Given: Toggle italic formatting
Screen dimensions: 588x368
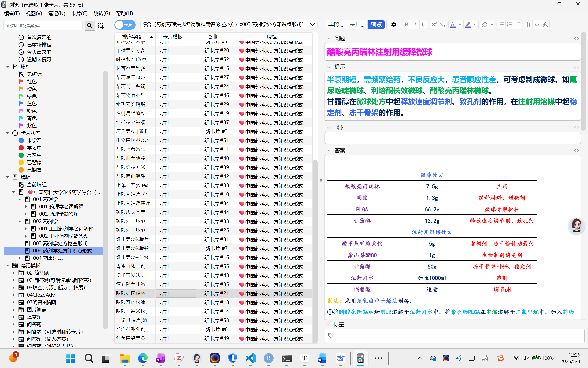Looking at the screenshot, I should [415, 25].
